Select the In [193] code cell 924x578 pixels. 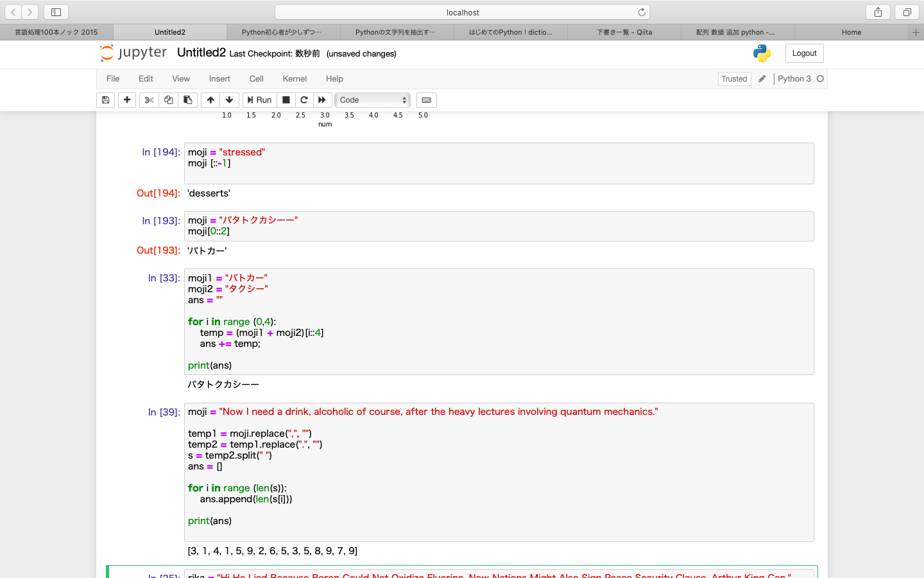(x=499, y=226)
